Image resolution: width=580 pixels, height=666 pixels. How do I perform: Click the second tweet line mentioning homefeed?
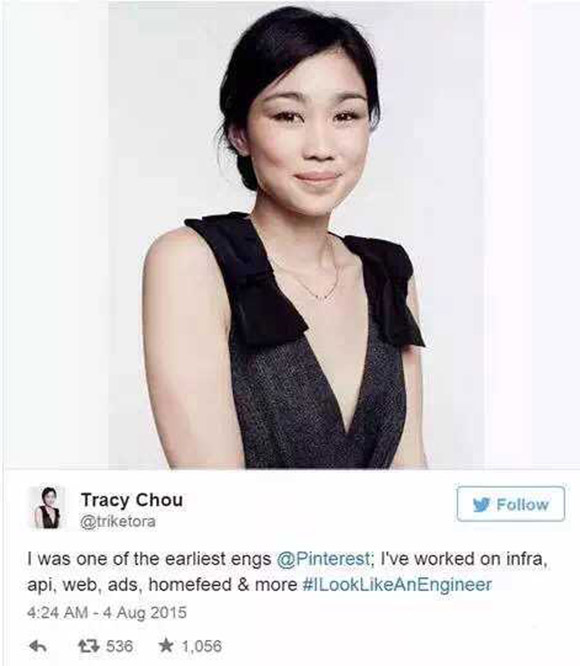tap(259, 585)
